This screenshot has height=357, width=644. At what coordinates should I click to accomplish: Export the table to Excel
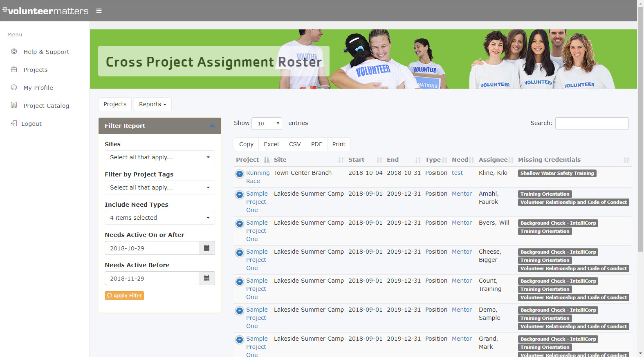click(271, 144)
